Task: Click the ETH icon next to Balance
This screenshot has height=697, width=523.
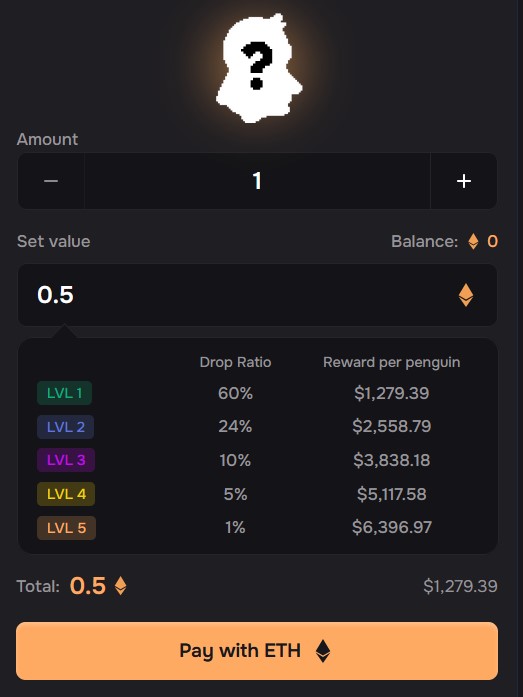Action: pos(473,241)
